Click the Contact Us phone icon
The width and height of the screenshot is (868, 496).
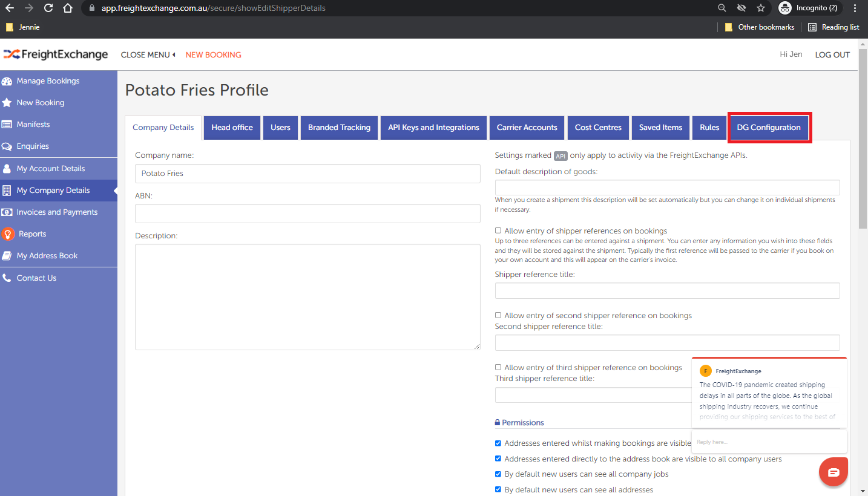[x=7, y=278]
